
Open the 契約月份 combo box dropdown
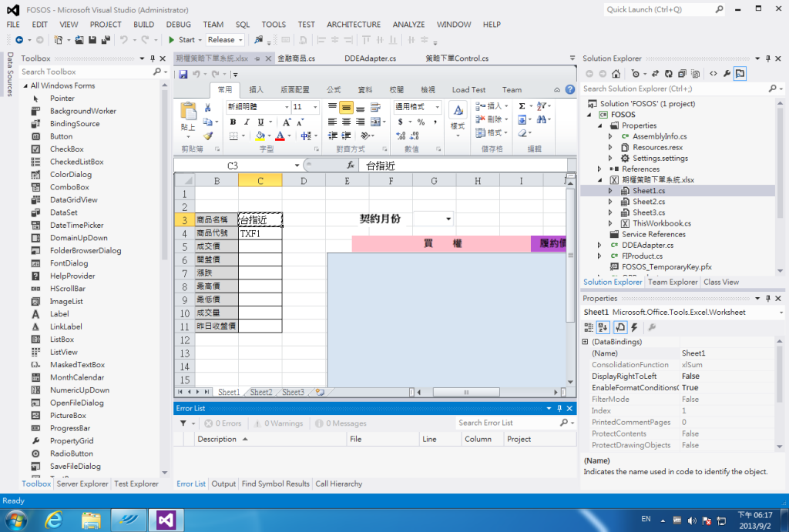448,219
